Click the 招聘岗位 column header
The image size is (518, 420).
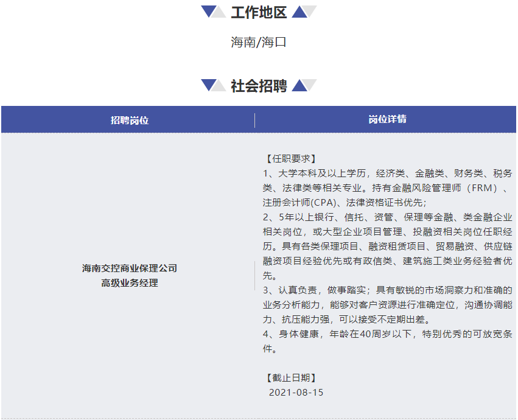tap(130, 121)
